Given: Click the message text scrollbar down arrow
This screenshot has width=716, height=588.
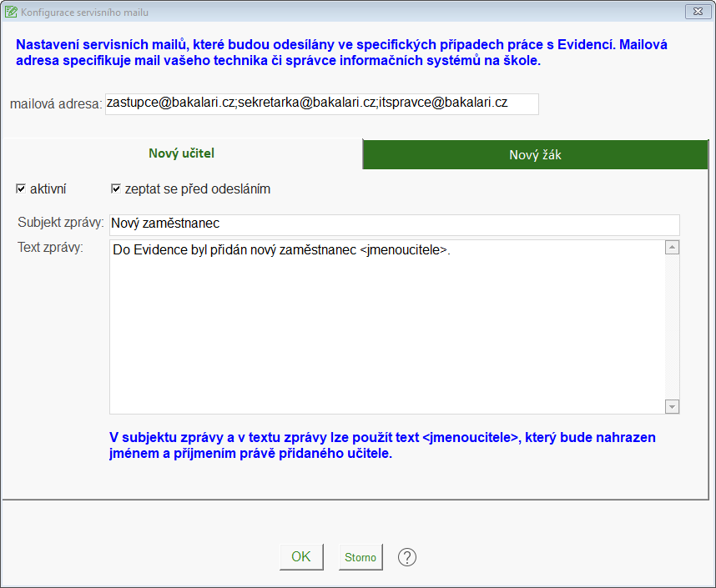Looking at the screenshot, I should pos(673,406).
